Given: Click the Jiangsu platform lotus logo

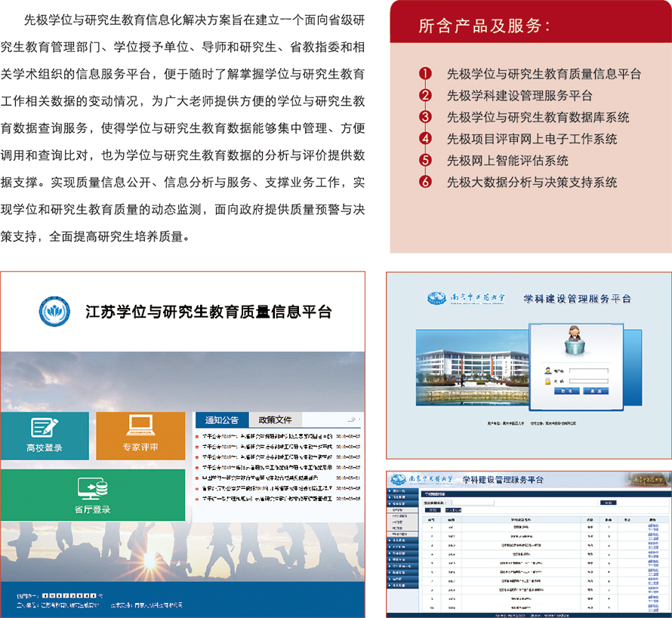Looking at the screenshot, I should (x=54, y=312).
